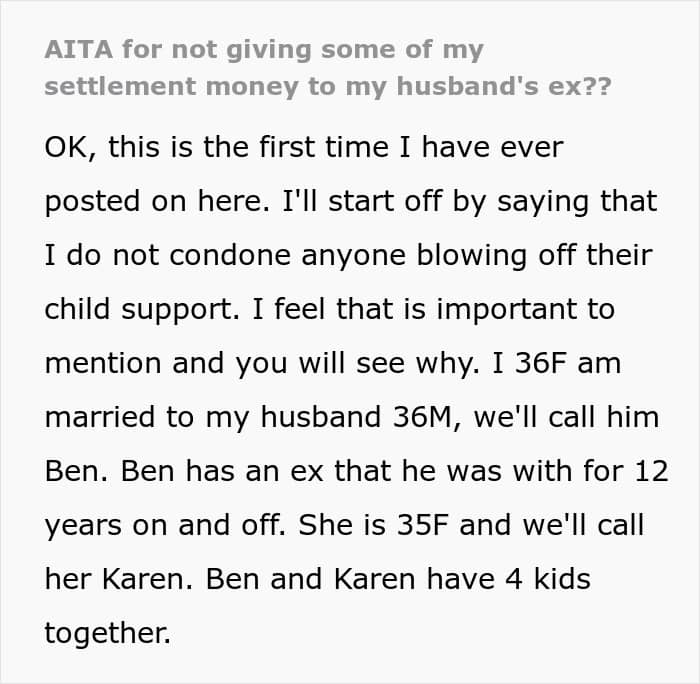
Task: Click the phrase 'years on and off'
Action: (x=165, y=526)
